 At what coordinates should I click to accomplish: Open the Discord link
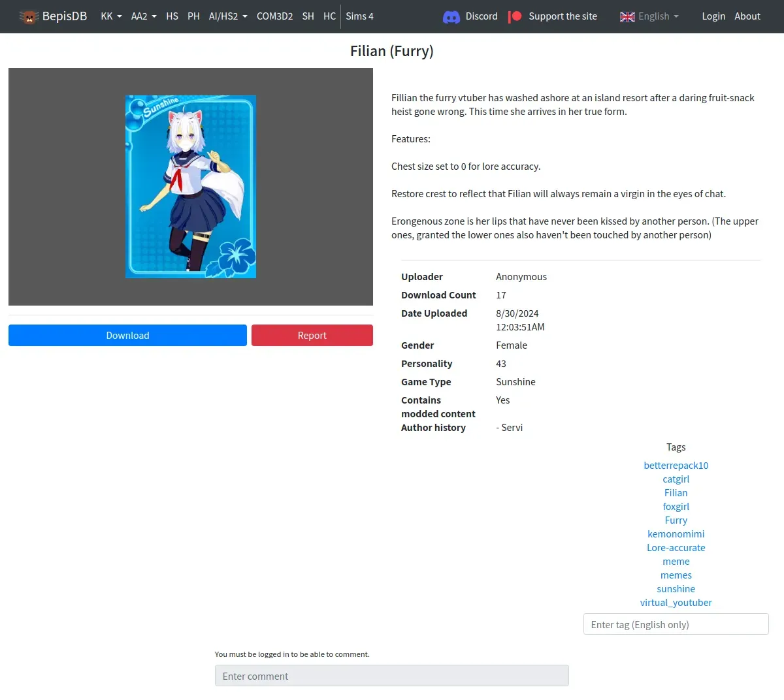pos(482,16)
